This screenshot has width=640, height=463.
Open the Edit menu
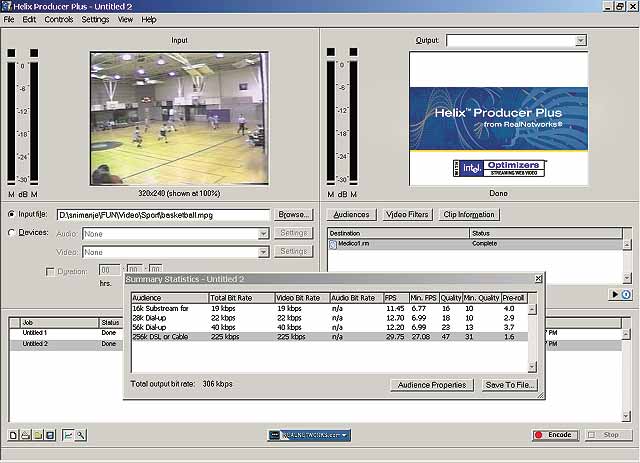tap(29, 20)
